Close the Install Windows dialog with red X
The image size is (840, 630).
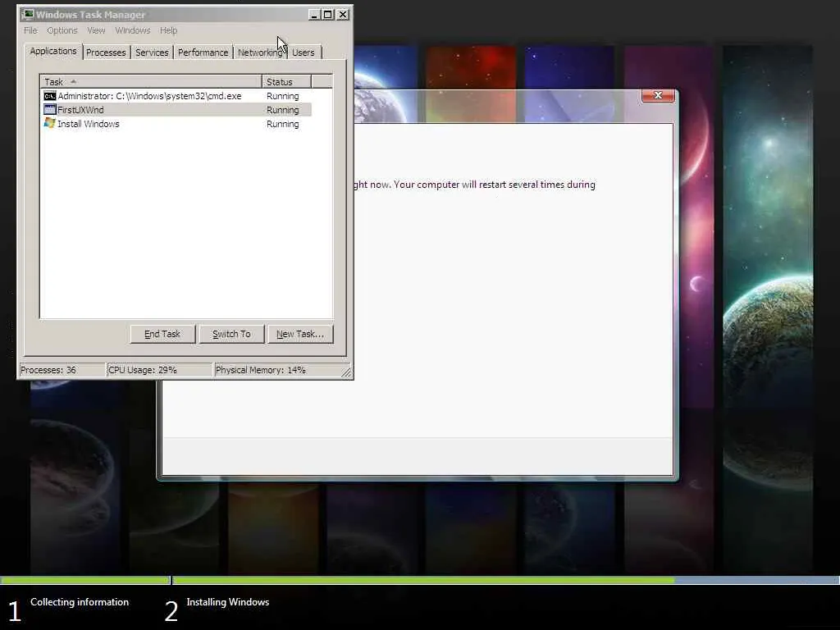[658, 95]
